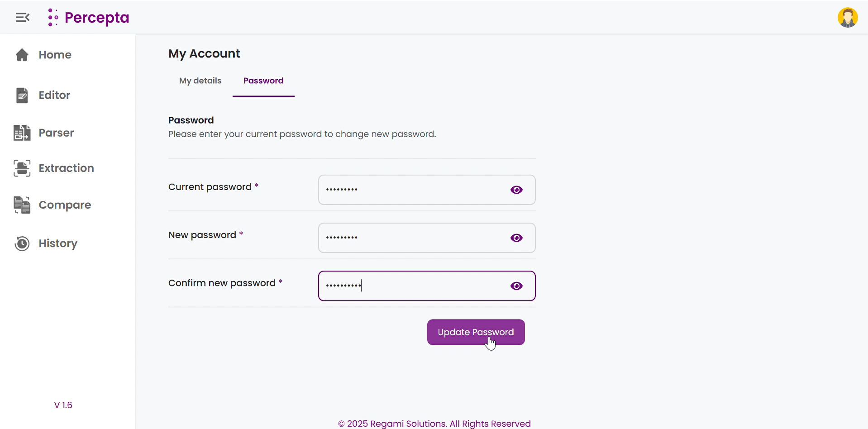Show the current password with eye icon
Viewport: 868px width, 429px height.
click(x=516, y=190)
